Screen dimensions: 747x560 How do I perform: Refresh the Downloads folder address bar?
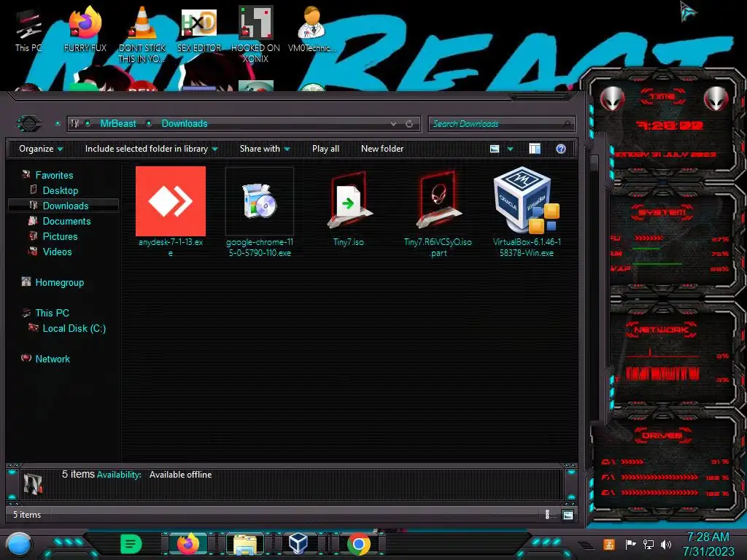[409, 124]
